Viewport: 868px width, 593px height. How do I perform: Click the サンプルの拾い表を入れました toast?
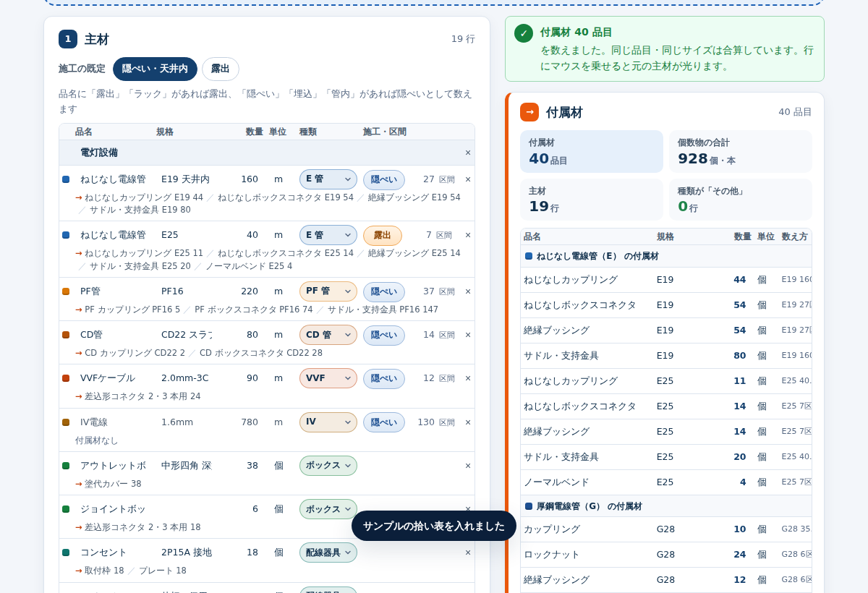434,526
